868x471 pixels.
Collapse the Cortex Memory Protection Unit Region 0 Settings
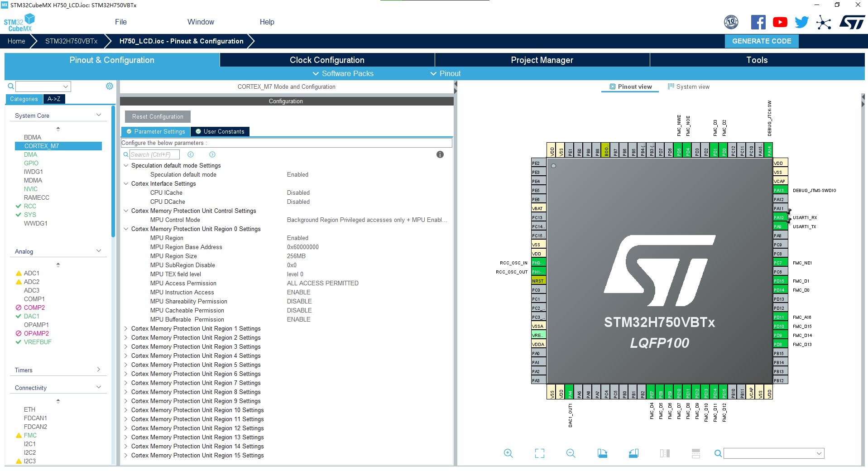click(126, 229)
